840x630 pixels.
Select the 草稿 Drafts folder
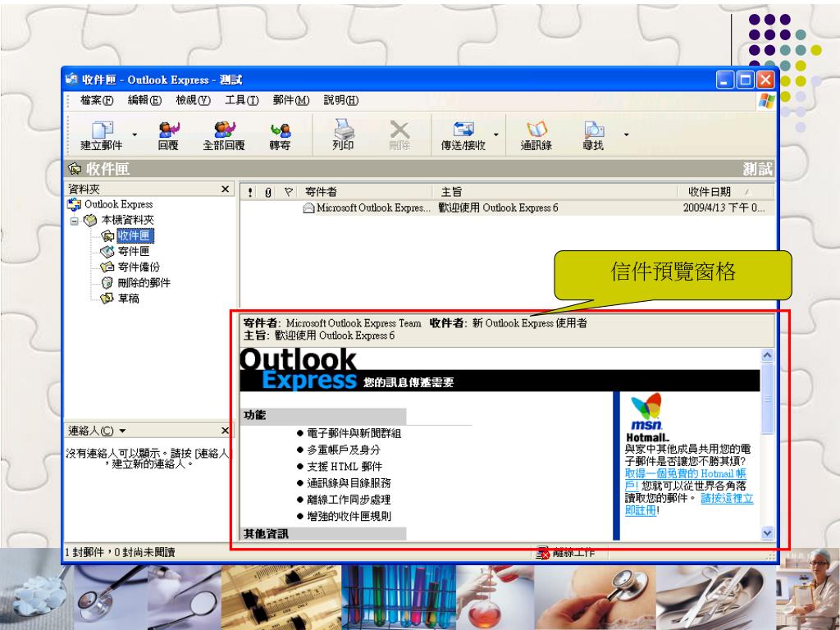[x=129, y=298]
